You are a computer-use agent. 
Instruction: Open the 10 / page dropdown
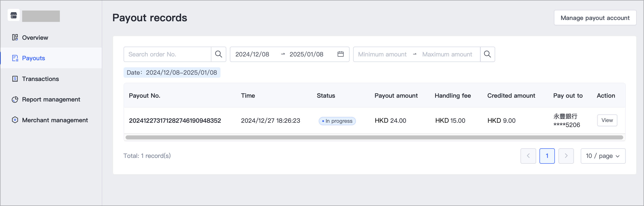tap(603, 156)
